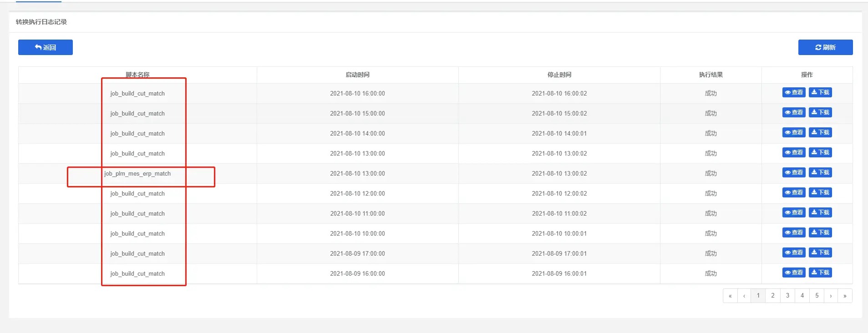Open 查看 for the 2021-08-10 12:00:00 row
Screen dimensions: 868x333
(x=794, y=192)
